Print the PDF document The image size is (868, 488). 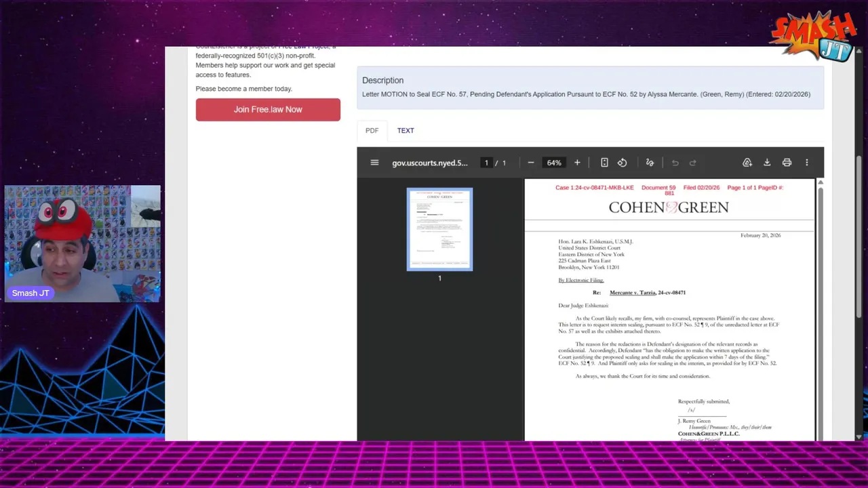(x=787, y=163)
